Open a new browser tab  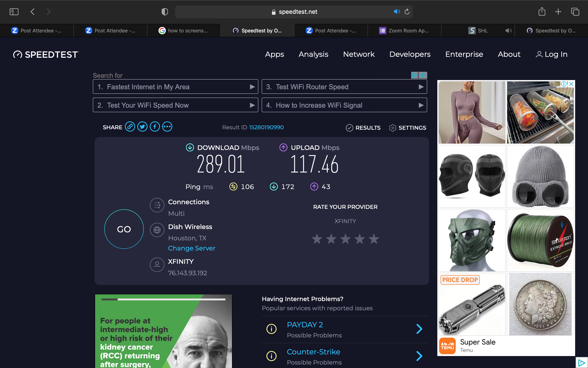pyautogui.click(x=558, y=12)
